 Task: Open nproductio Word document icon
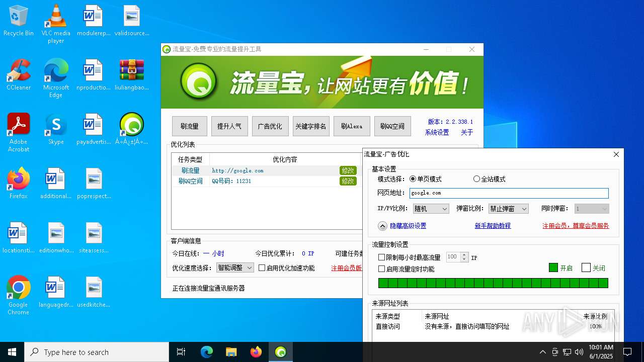pos(94,74)
